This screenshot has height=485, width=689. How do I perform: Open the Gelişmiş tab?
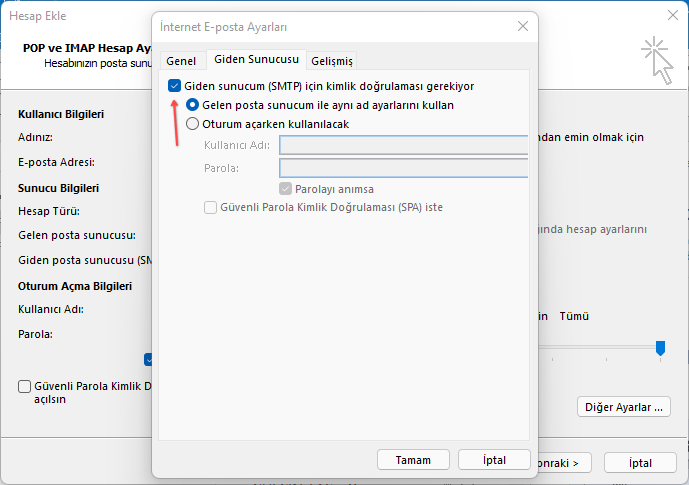coord(331,61)
